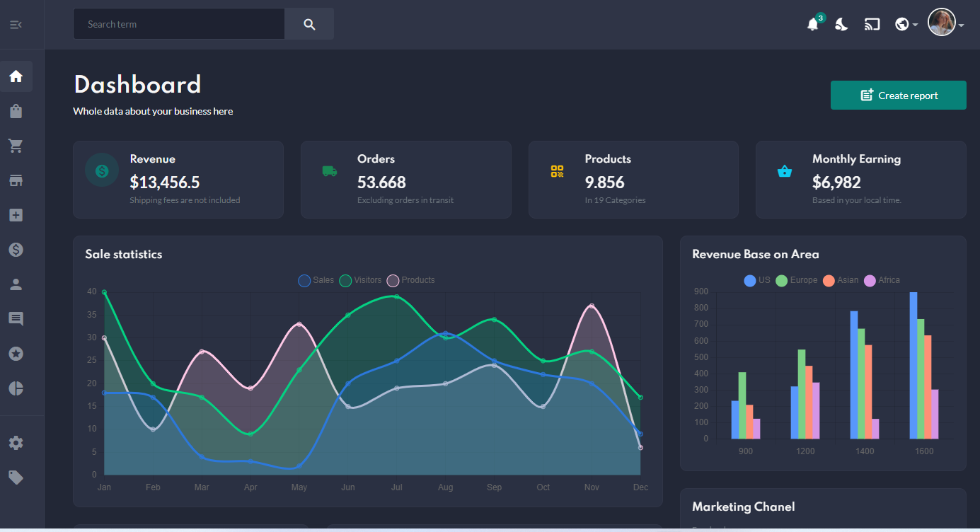980x532 pixels.
Task: Click the plus box add product sidebar icon
Action: click(x=16, y=215)
